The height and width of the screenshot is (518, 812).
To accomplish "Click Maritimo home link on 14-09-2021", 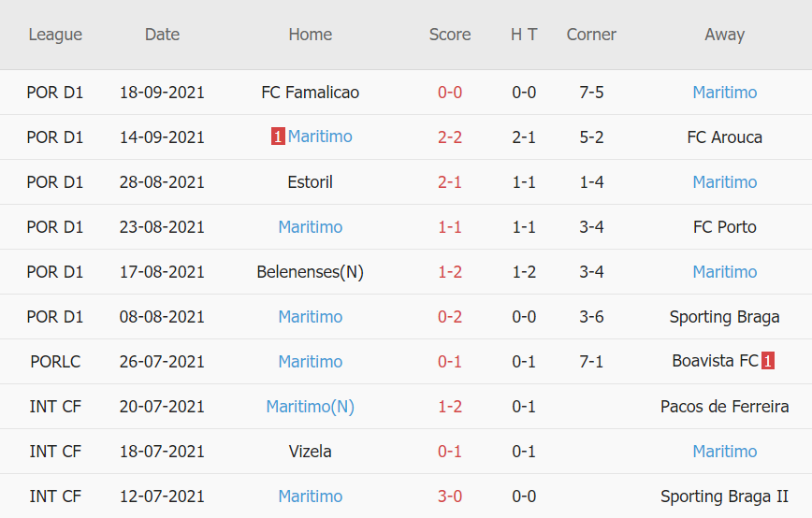I will (320, 137).
